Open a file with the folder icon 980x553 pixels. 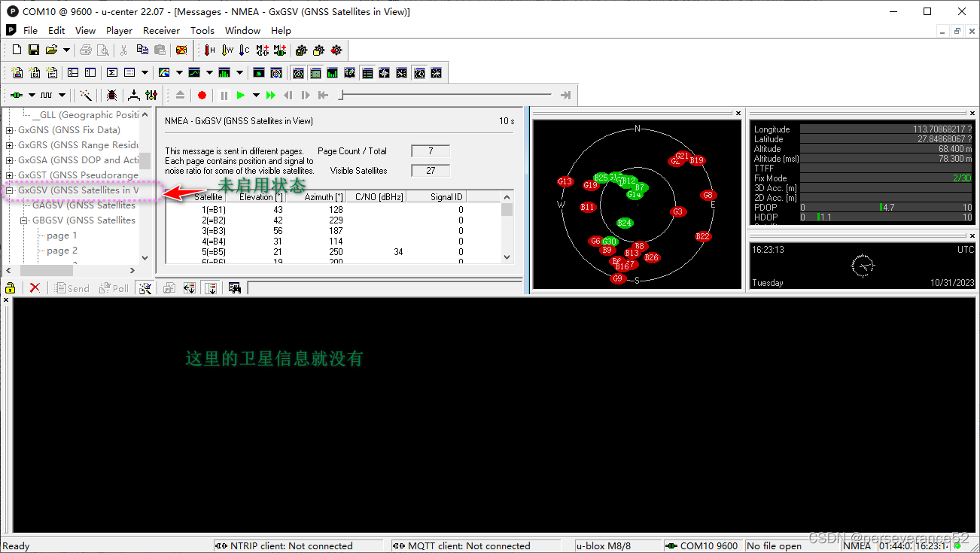tap(51, 50)
